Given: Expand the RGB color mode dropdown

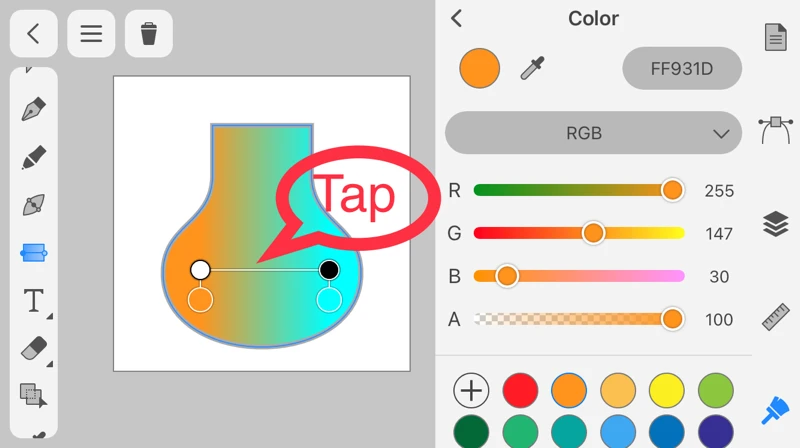Looking at the screenshot, I should (x=593, y=133).
